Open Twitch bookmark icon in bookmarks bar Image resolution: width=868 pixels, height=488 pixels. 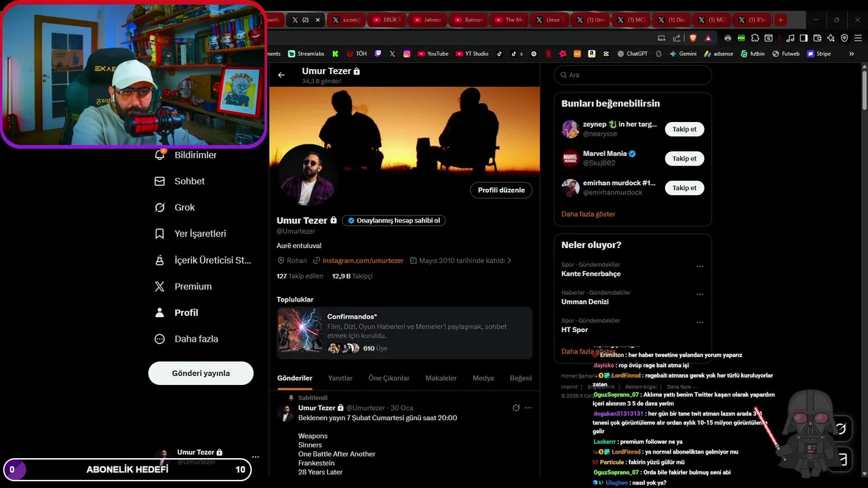[378, 54]
